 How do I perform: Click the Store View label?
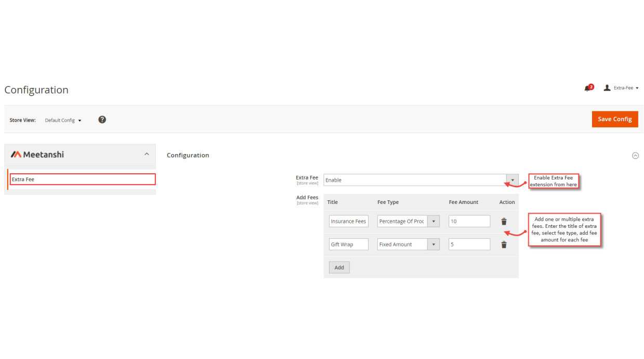(x=23, y=120)
